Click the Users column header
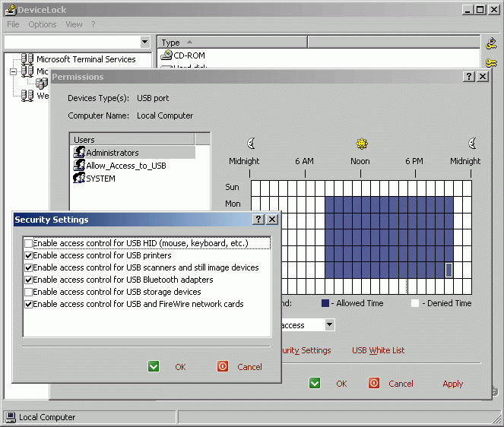 click(132, 140)
